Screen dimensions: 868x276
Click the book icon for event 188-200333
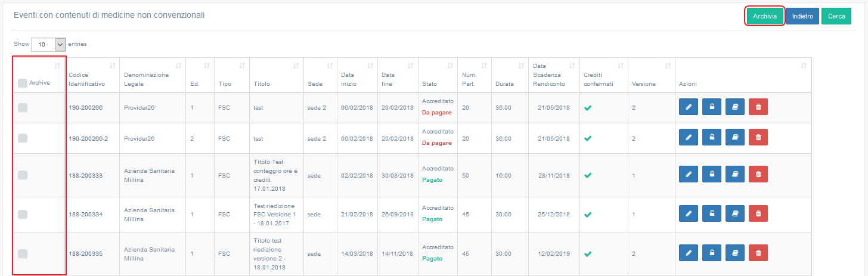(735, 174)
